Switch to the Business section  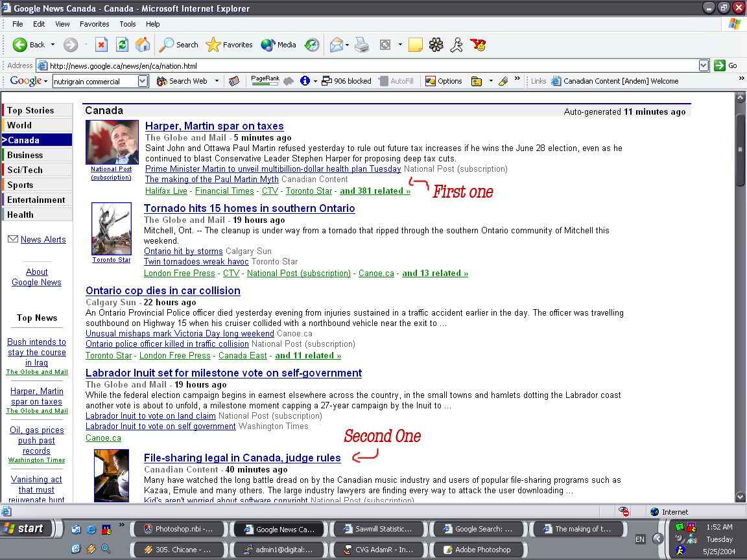coord(37,156)
